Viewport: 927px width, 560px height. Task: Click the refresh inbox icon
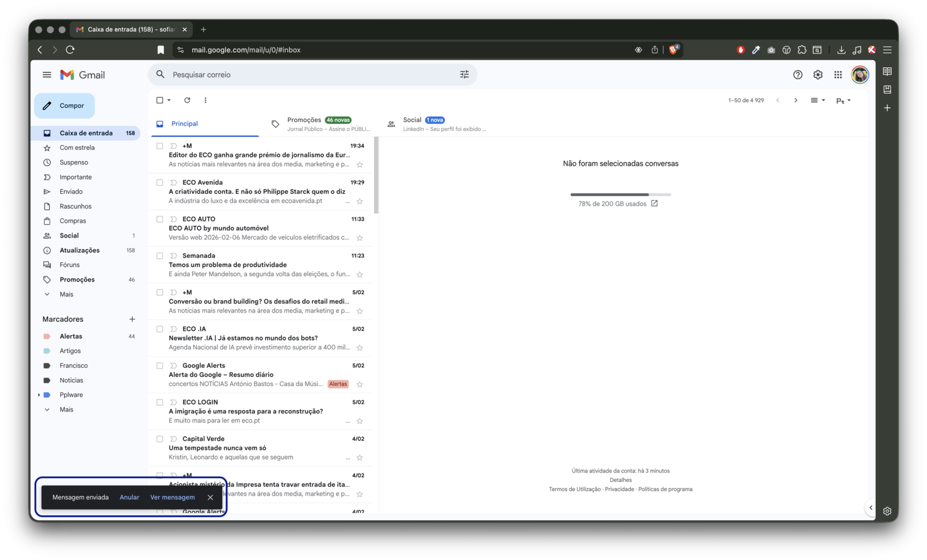pos(187,100)
